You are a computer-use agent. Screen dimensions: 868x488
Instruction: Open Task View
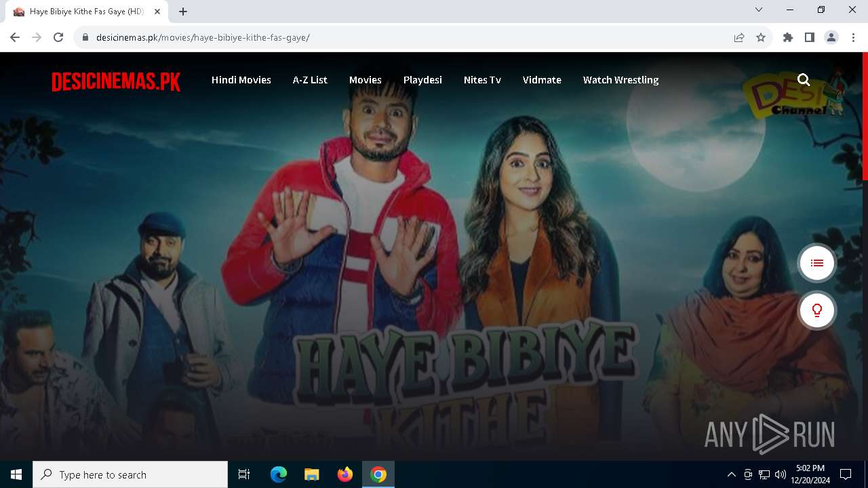point(244,474)
